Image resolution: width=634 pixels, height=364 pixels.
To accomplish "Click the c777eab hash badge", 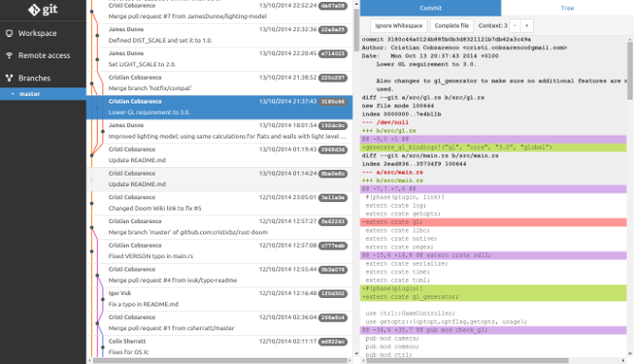I will point(333,246).
